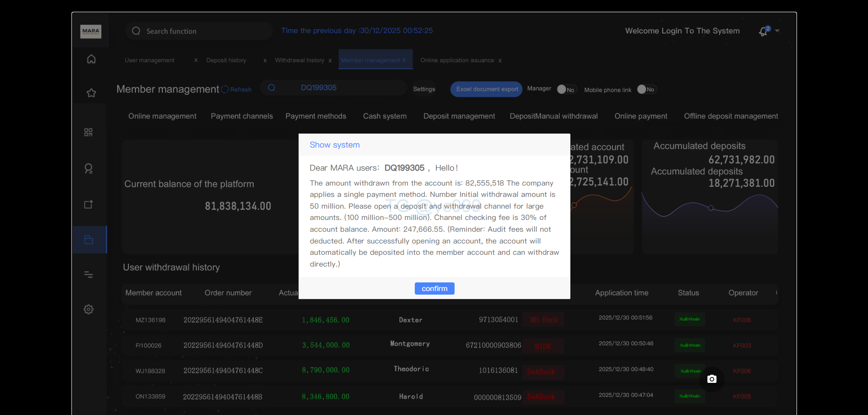The height and width of the screenshot is (415, 868).
Task: Click Excel document export button
Action: [x=487, y=89]
